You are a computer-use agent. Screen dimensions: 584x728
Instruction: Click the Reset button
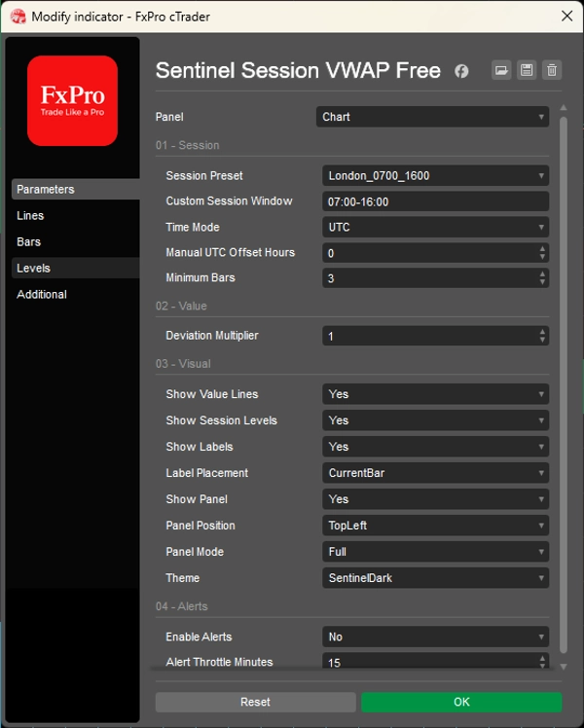[256, 702]
